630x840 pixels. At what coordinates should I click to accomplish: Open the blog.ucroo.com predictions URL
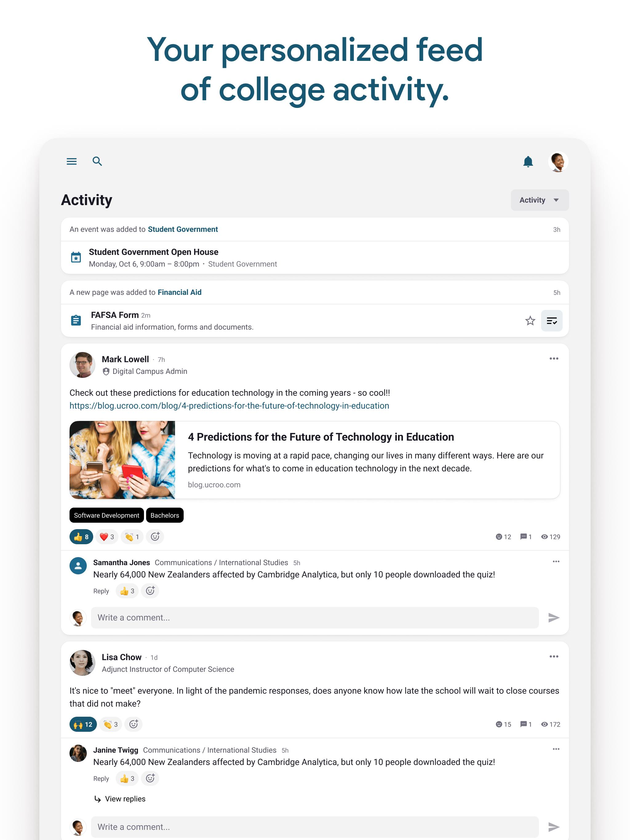[x=229, y=406]
